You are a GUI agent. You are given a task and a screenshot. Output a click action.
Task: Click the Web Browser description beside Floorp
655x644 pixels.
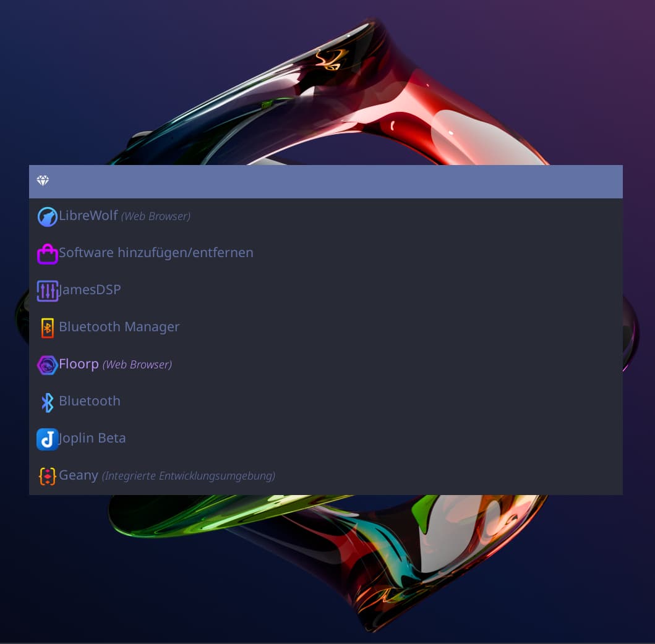[137, 365]
